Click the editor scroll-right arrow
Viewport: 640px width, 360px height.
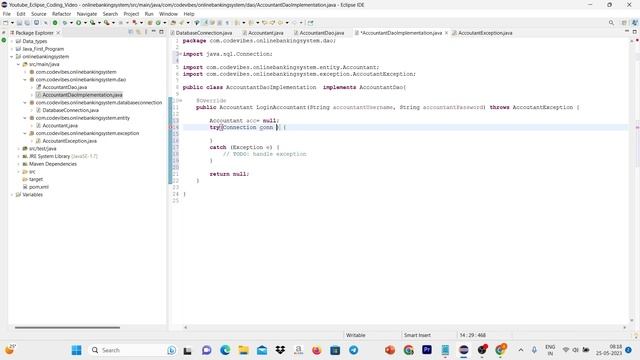click(624, 327)
